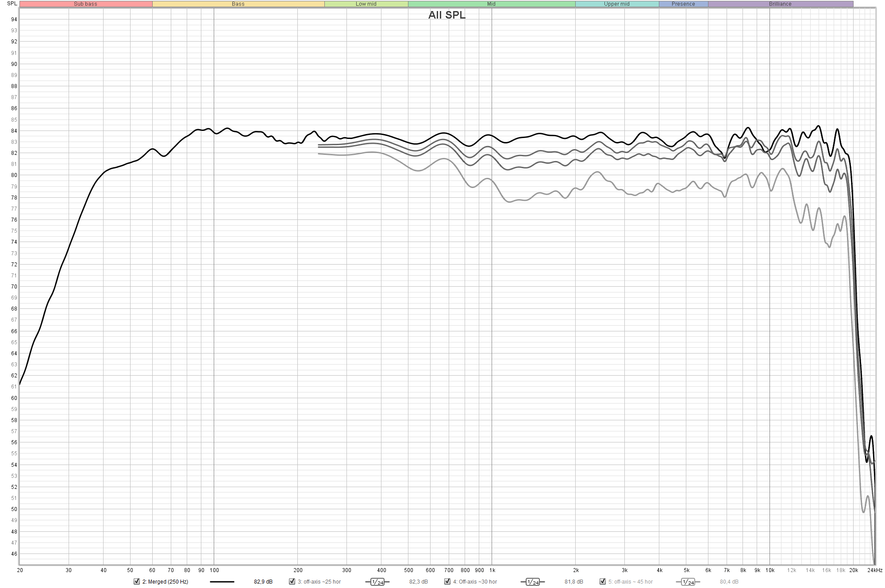Click the '82,9 dB' readout for Merged
Image resolution: width=885 pixels, height=588 pixels.
263,582
